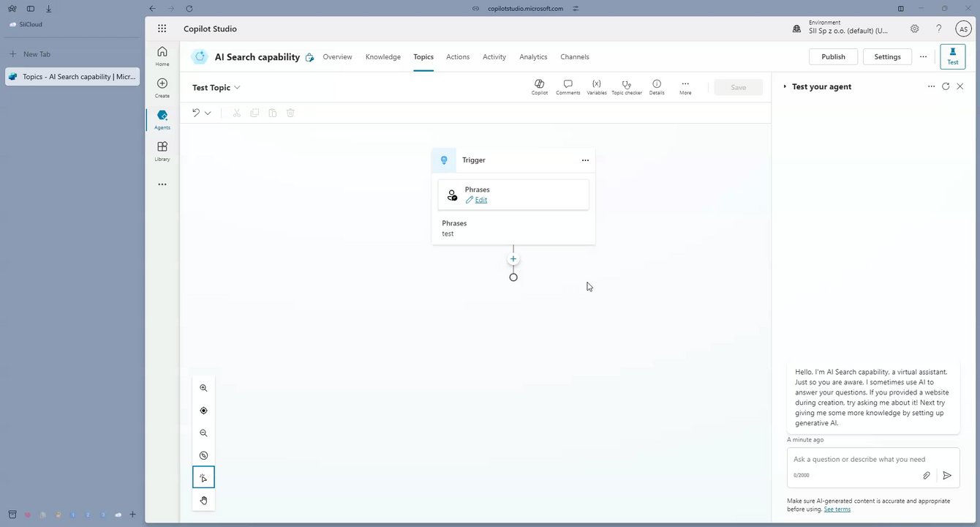Viewport: 980px width, 527px height.
Task: Open agent Settings button
Action: click(887, 56)
